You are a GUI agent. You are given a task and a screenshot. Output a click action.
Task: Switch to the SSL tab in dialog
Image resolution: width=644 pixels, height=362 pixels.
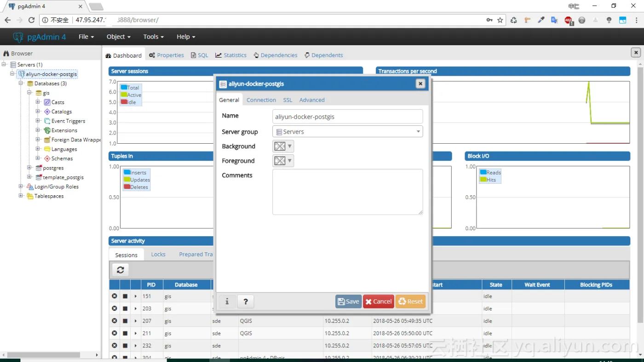tap(287, 100)
